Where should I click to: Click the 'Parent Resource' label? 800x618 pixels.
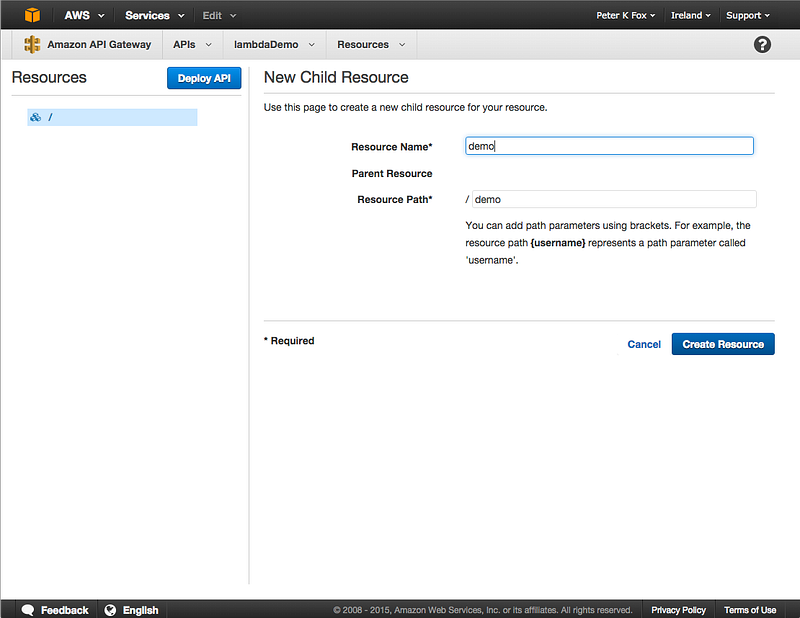[392, 174]
